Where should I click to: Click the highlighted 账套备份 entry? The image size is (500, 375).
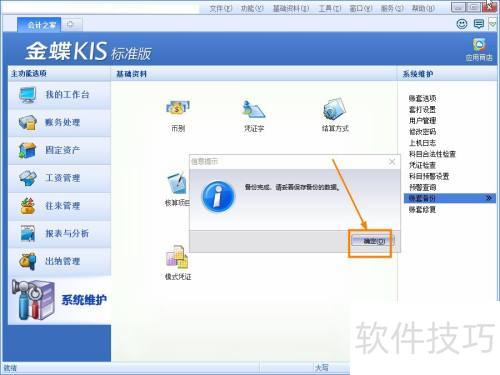tap(450, 198)
